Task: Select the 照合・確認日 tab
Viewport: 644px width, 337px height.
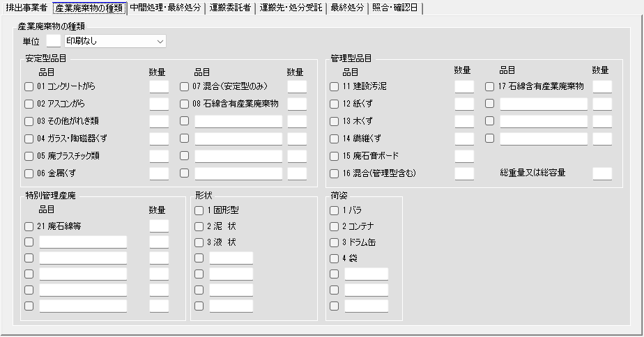Action: point(395,8)
